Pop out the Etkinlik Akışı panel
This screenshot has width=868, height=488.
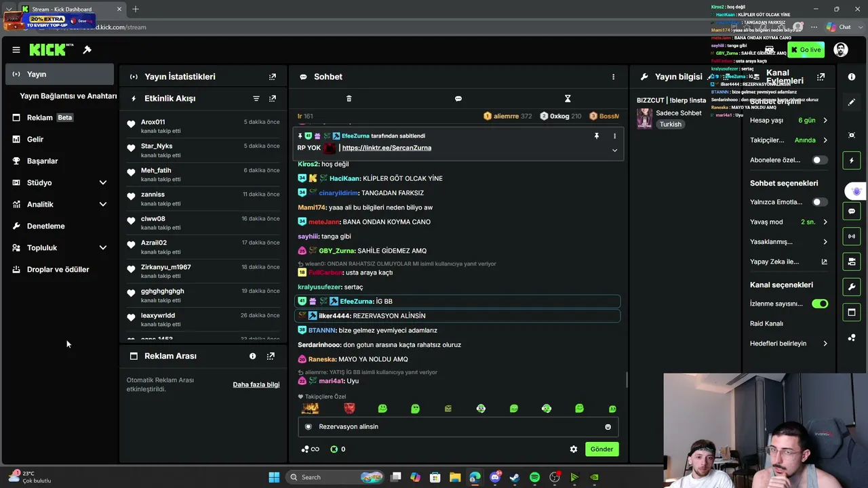coord(273,98)
